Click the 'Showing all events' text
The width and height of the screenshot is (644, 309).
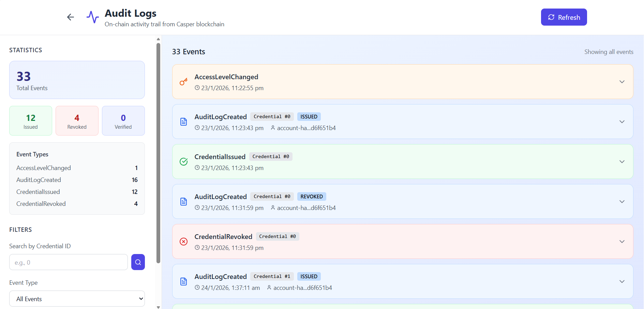pyautogui.click(x=609, y=52)
